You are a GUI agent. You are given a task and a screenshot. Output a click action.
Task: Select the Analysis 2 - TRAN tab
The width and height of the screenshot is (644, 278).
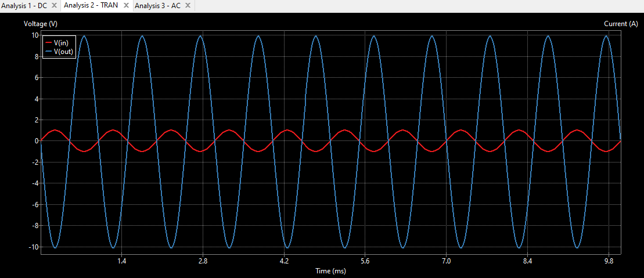pos(91,5)
